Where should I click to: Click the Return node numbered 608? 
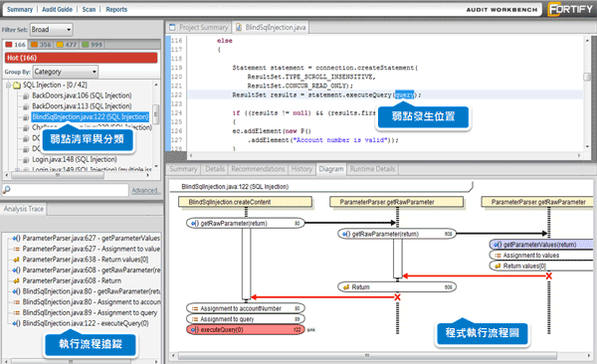pyautogui.click(x=397, y=287)
